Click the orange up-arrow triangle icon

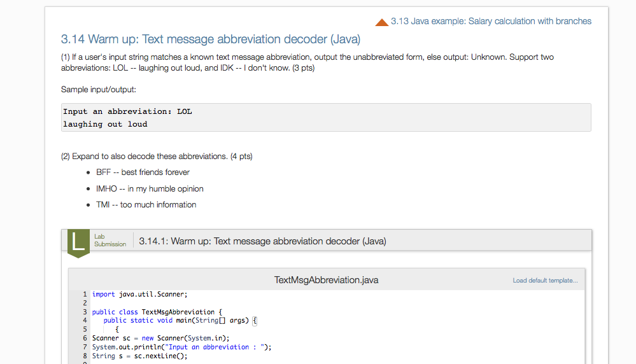(x=382, y=22)
